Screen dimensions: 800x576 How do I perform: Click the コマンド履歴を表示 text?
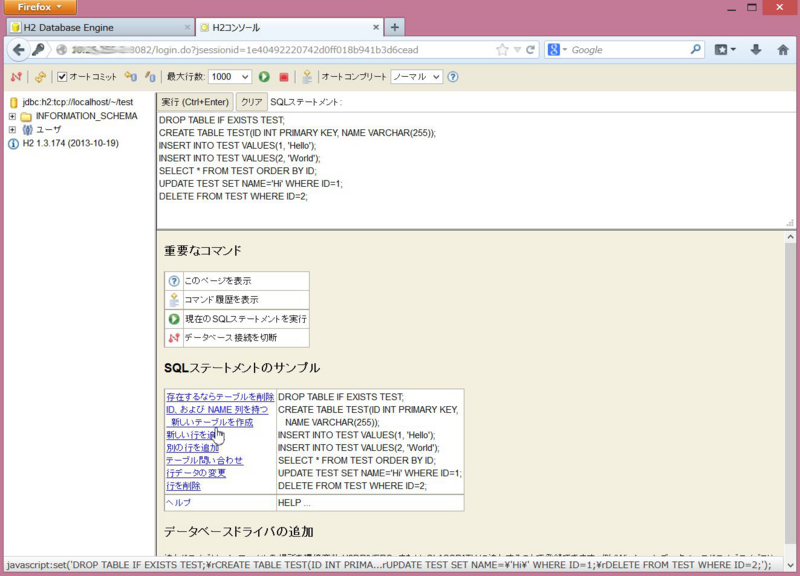(x=221, y=299)
